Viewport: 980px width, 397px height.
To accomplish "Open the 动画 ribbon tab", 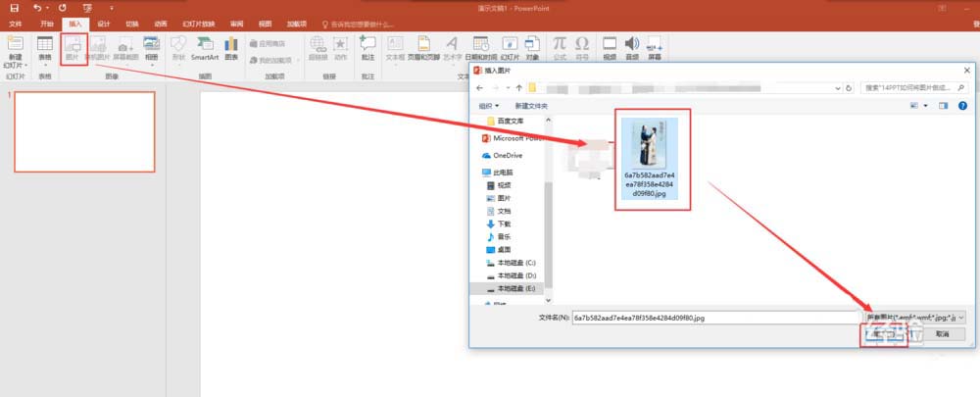I will [161, 25].
